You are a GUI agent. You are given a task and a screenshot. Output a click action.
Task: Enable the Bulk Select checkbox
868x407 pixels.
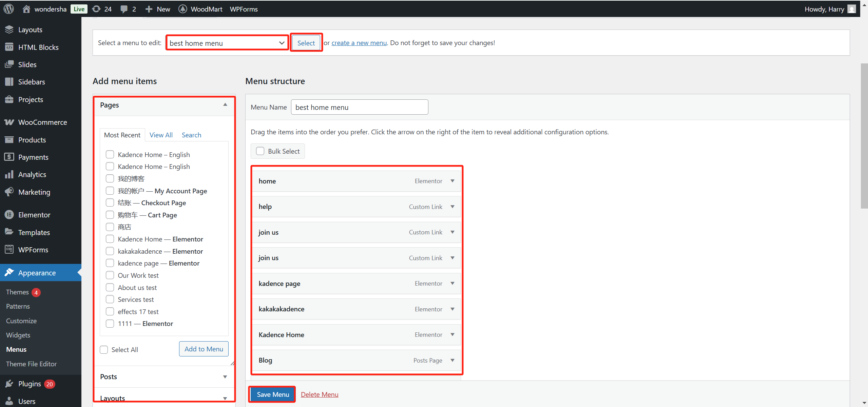coord(260,151)
